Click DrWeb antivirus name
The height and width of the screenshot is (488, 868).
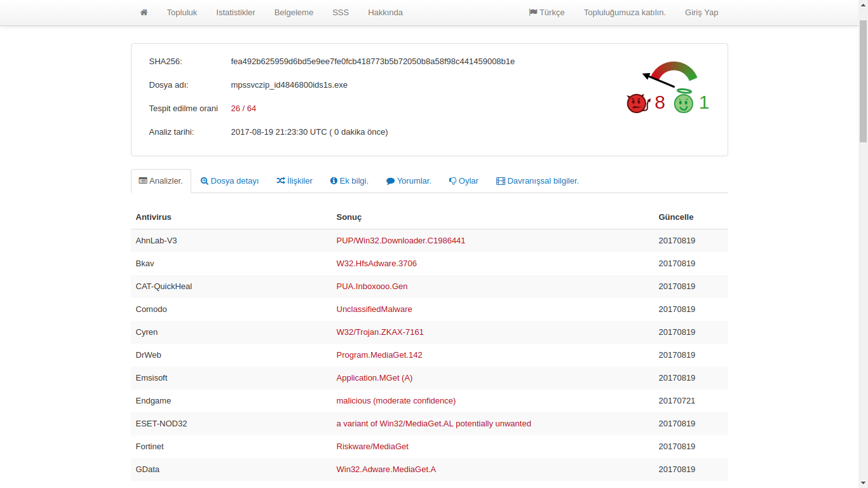[149, 355]
